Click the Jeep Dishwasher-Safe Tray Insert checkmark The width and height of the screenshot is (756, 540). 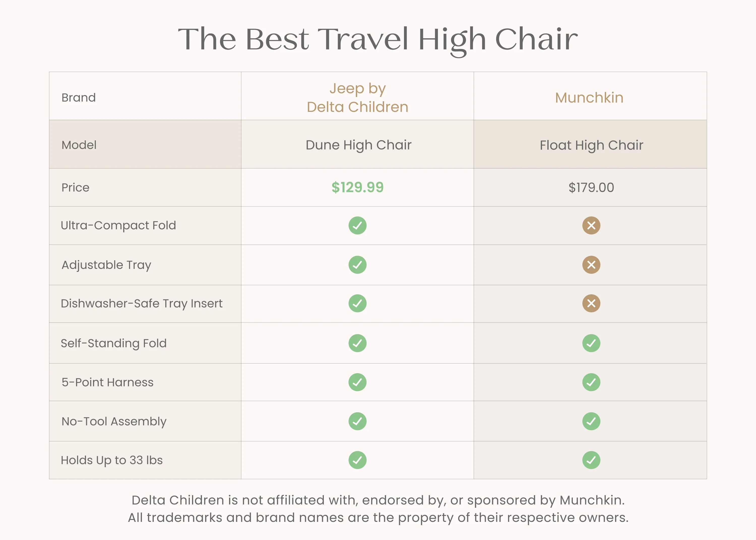pyautogui.click(x=357, y=303)
